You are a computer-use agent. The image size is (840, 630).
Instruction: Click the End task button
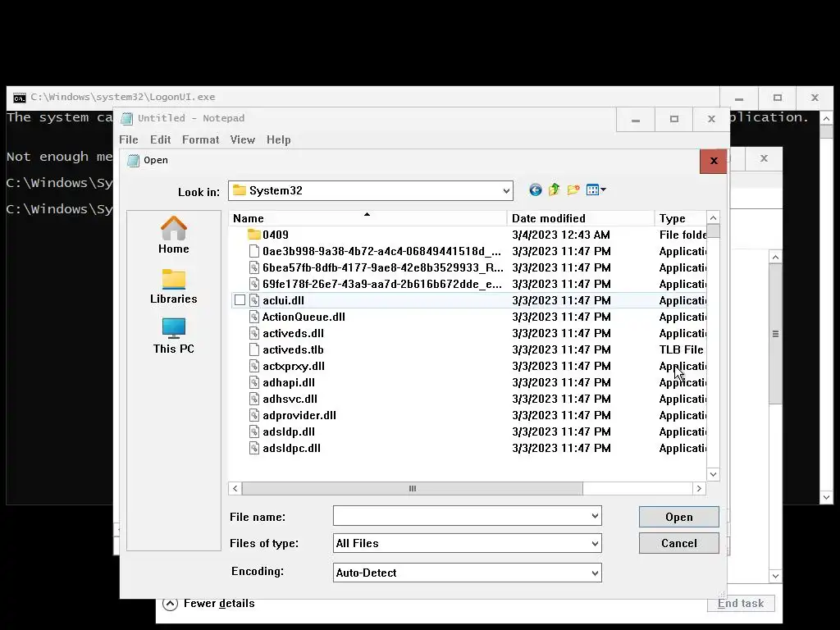741,604
